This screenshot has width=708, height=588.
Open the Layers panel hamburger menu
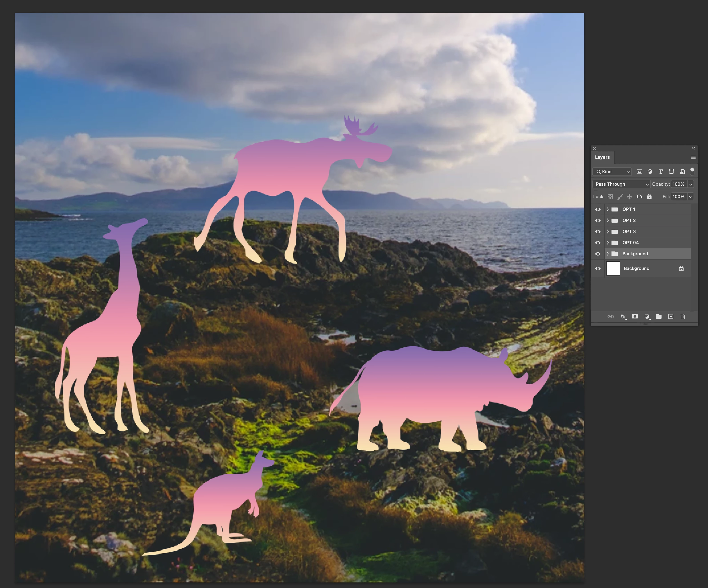693,157
